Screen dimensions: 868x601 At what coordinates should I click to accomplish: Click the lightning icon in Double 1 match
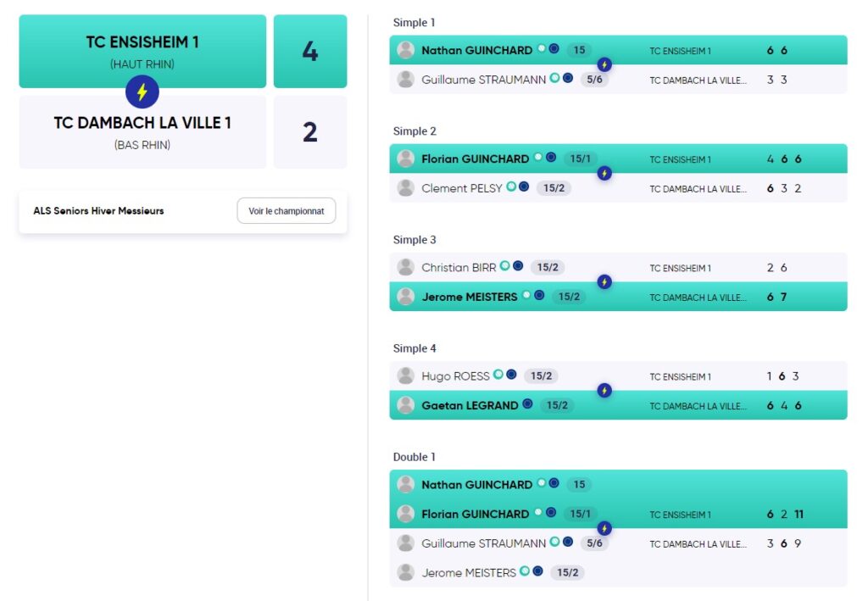pos(604,528)
